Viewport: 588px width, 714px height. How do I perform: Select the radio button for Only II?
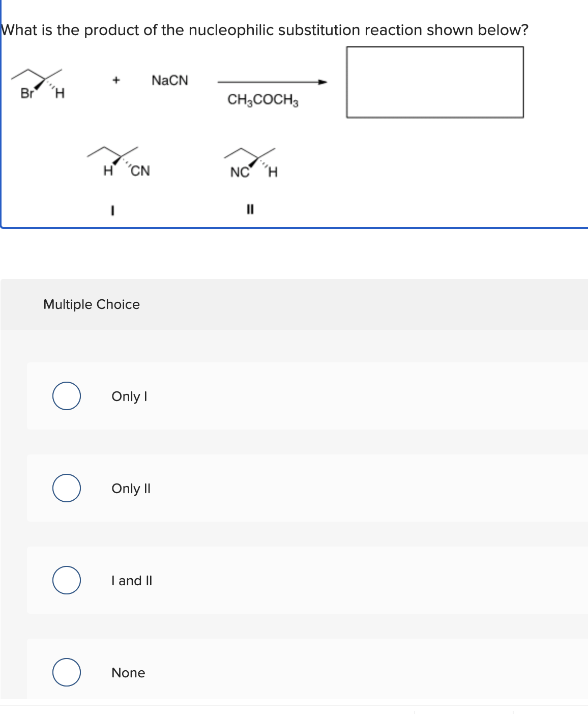(67, 488)
